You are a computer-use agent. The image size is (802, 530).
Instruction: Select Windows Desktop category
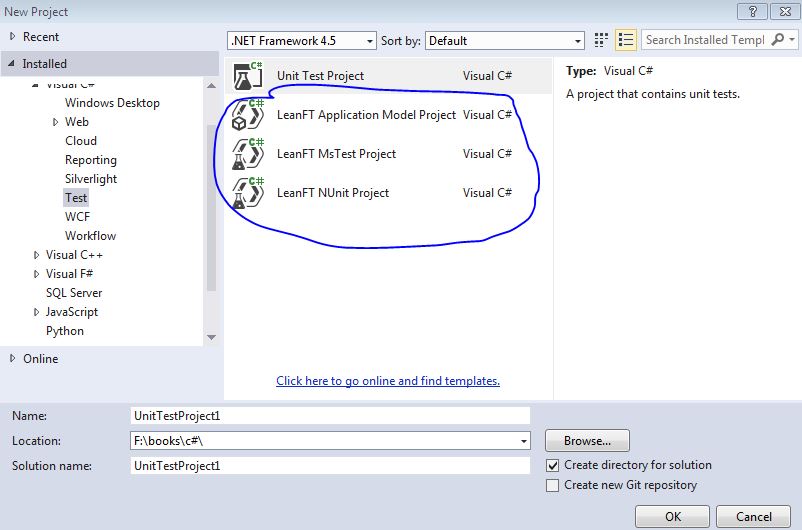(x=112, y=103)
